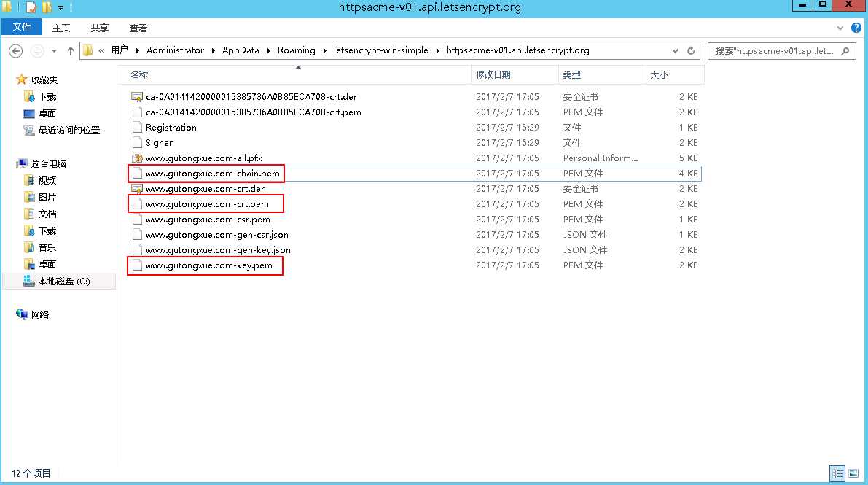Click the 4 KB size of chain.pem
Image resolution: width=868 pixels, height=485 pixels.
pyautogui.click(x=688, y=174)
